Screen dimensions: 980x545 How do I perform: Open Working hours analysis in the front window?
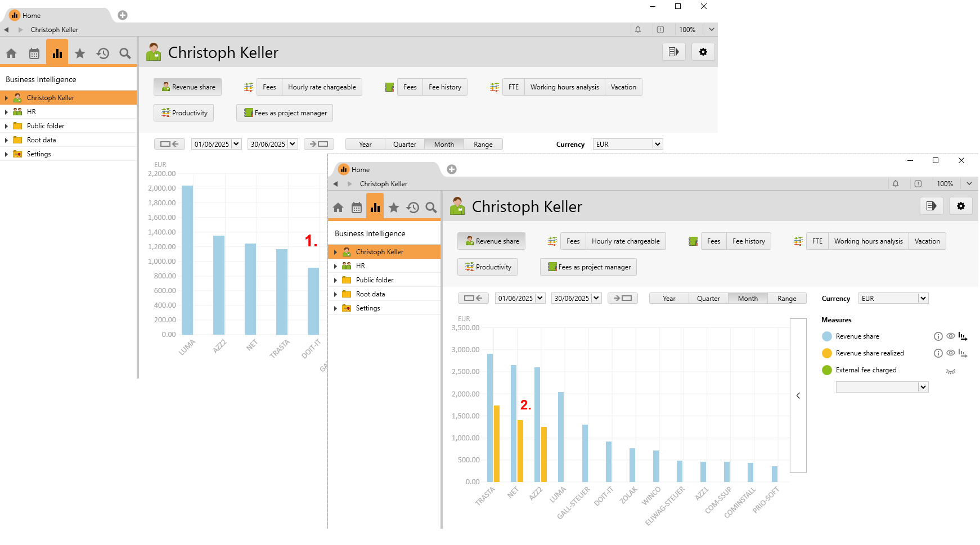(x=868, y=241)
